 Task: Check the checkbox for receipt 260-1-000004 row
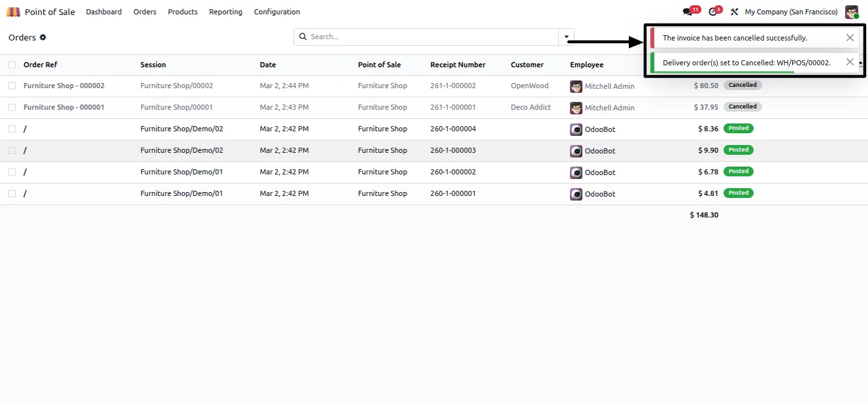tap(12, 129)
